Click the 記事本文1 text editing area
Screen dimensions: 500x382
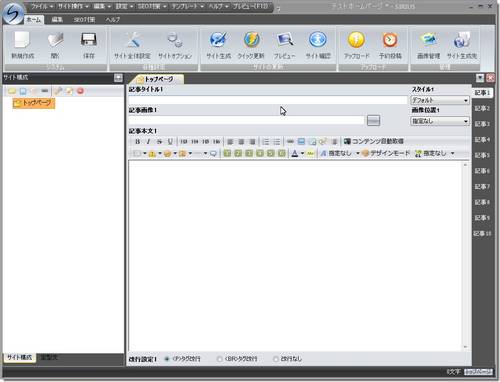click(x=295, y=255)
